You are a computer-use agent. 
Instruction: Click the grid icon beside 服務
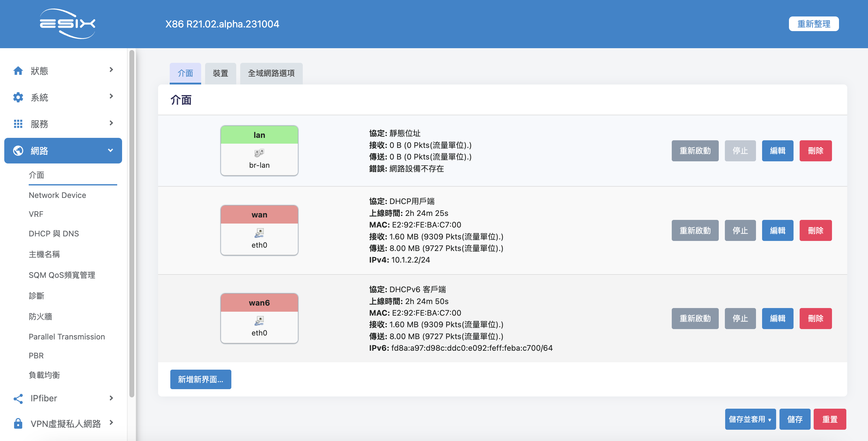[18, 124]
